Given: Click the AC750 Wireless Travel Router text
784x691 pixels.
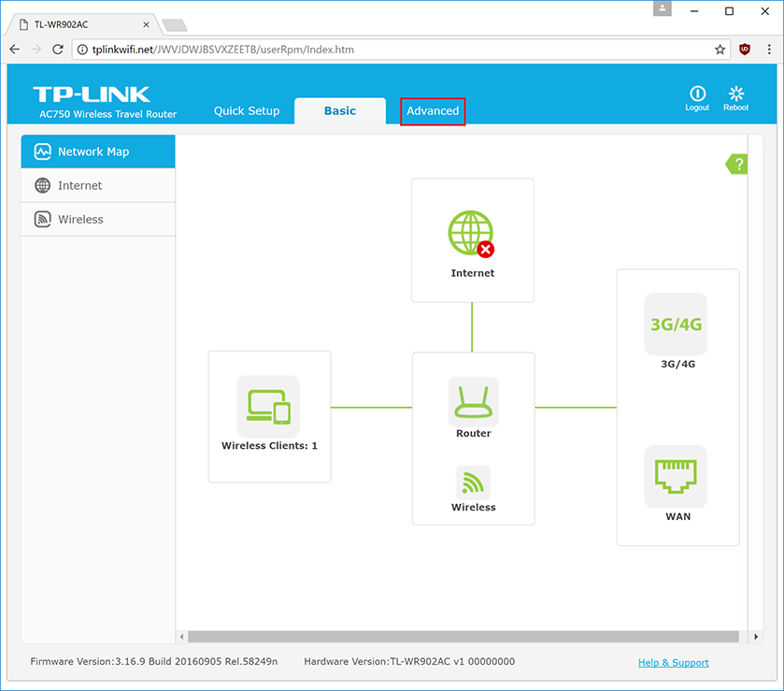Looking at the screenshot, I should [x=108, y=114].
